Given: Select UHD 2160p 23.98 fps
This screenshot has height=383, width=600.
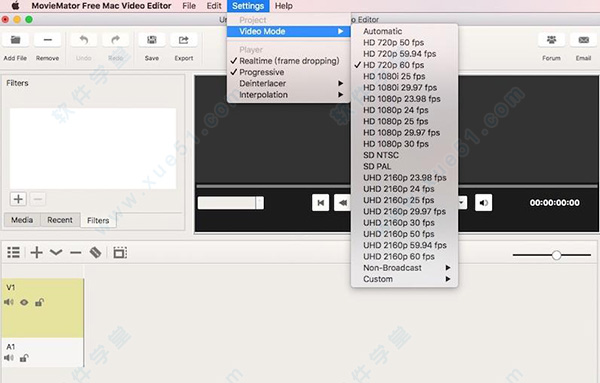Looking at the screenshot, I should (x=404, y=178).
